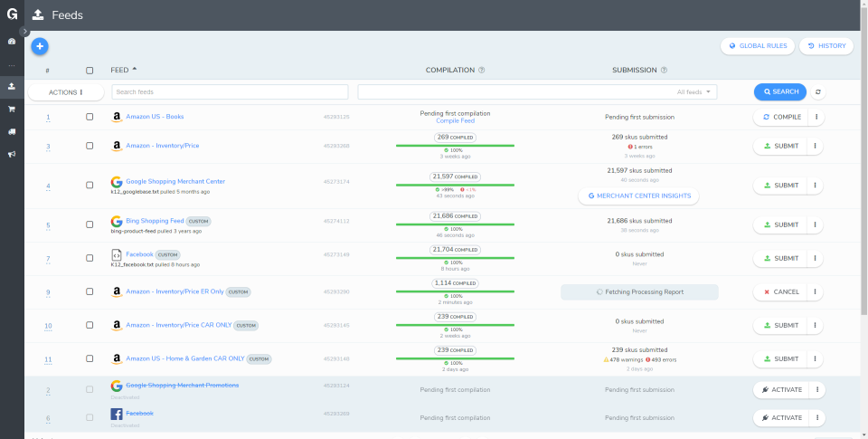Click the Compile Feed link
The height and width of the screenshot is (439, 868).
455,120
